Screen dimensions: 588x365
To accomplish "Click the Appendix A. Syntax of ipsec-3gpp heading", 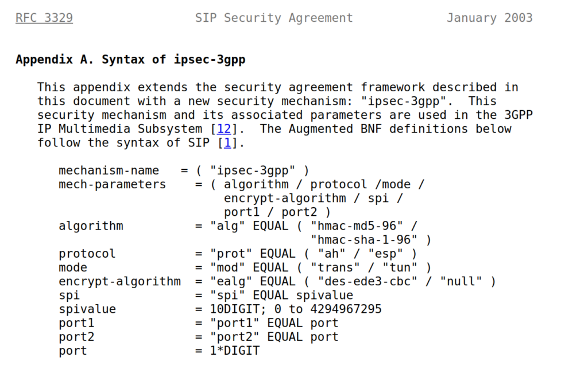I will [130, 60].
